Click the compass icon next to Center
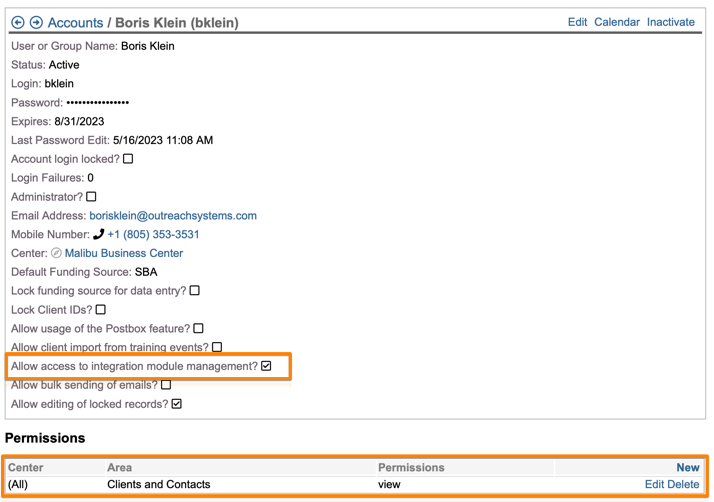714x502 pixels. [57, 253]
